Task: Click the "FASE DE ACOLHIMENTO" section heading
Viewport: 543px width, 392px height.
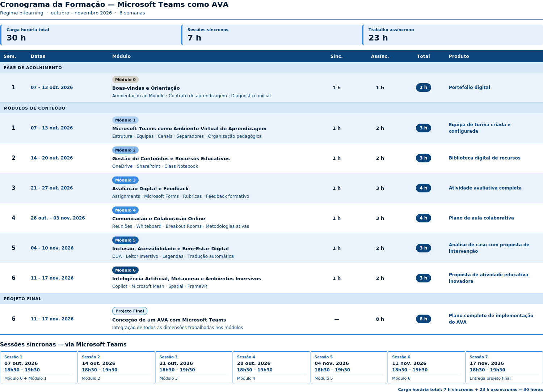Action: 33,68
